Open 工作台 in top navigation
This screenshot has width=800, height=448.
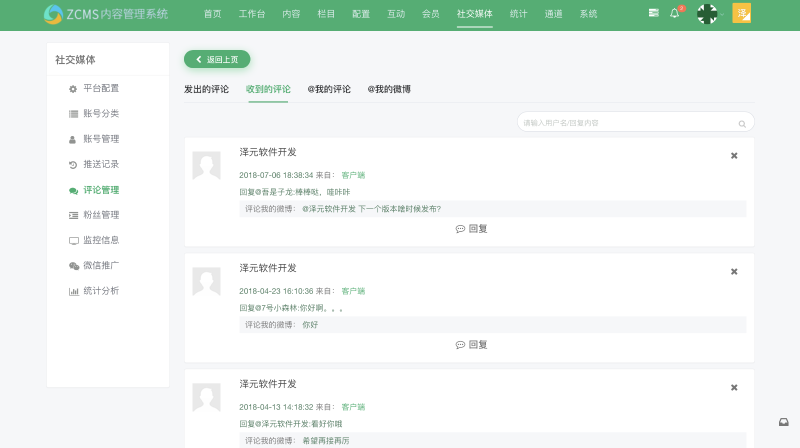pos(252,14)
